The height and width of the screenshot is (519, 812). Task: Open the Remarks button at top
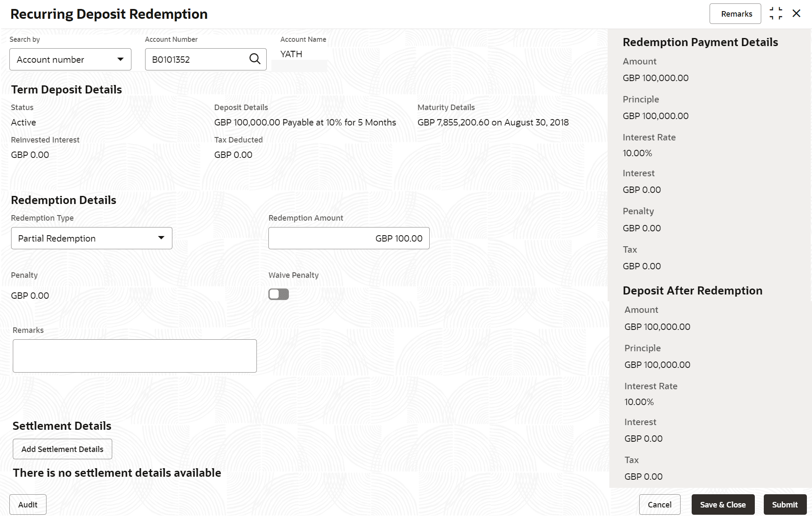point(736,14)
